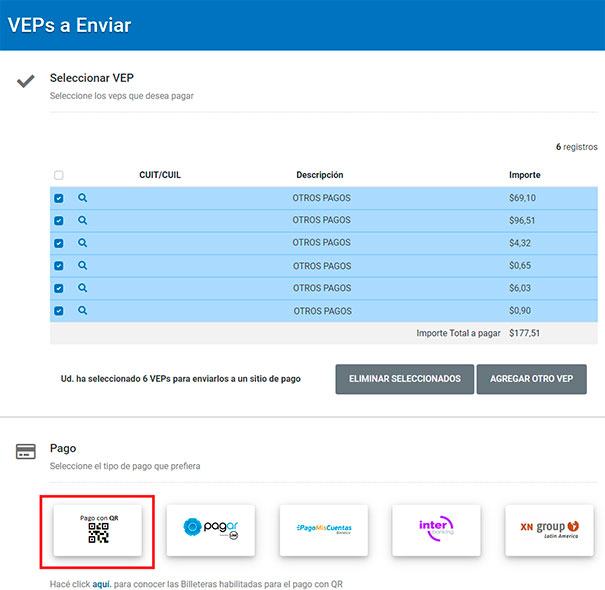Click magnifier icon on the $0,90 row
The image size is (605, 590).
83,311
